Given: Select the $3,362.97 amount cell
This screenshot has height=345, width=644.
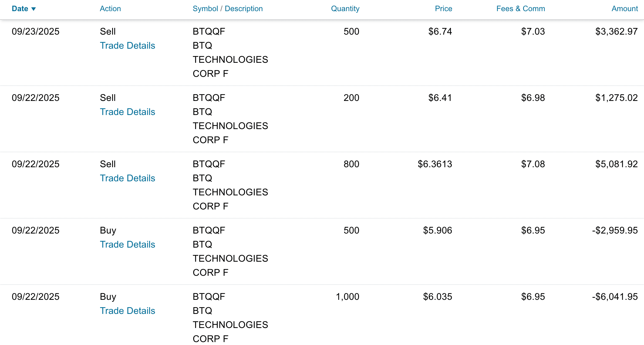Looking at the screenshot, I should [616, 31].
